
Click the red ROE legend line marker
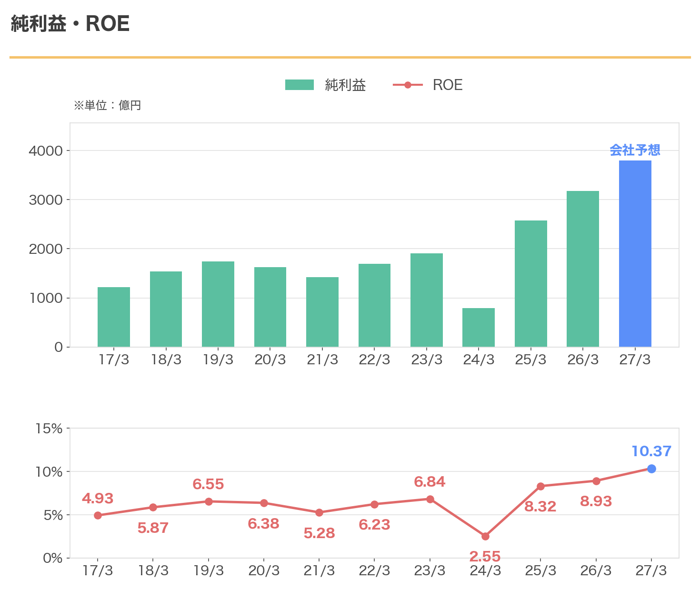(x=408, y=85)
